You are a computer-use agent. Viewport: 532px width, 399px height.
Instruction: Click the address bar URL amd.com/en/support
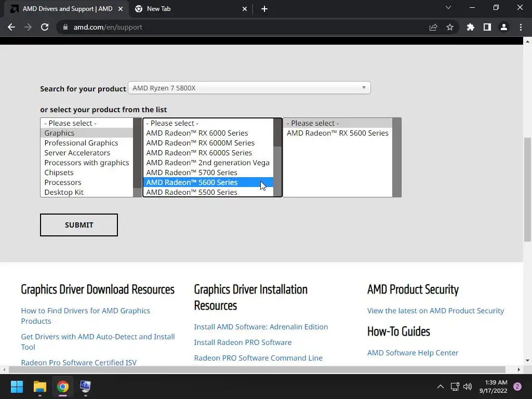coord(108,27)
